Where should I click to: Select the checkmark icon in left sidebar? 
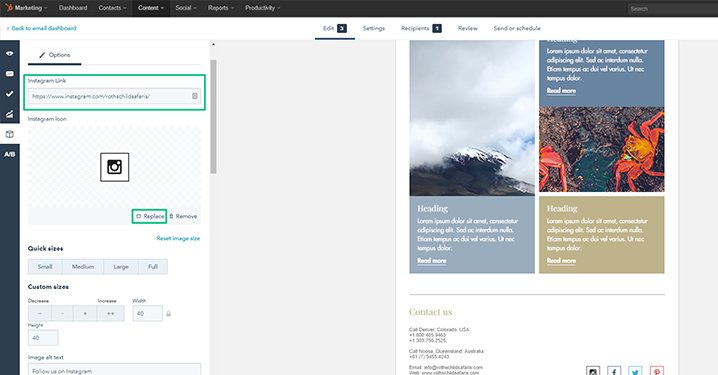(10, 94)
